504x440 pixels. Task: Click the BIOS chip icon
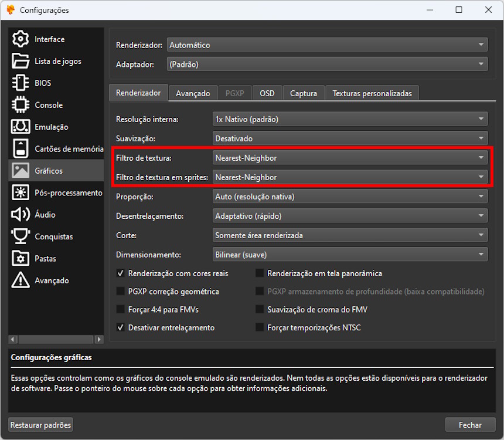pos(21,83)
